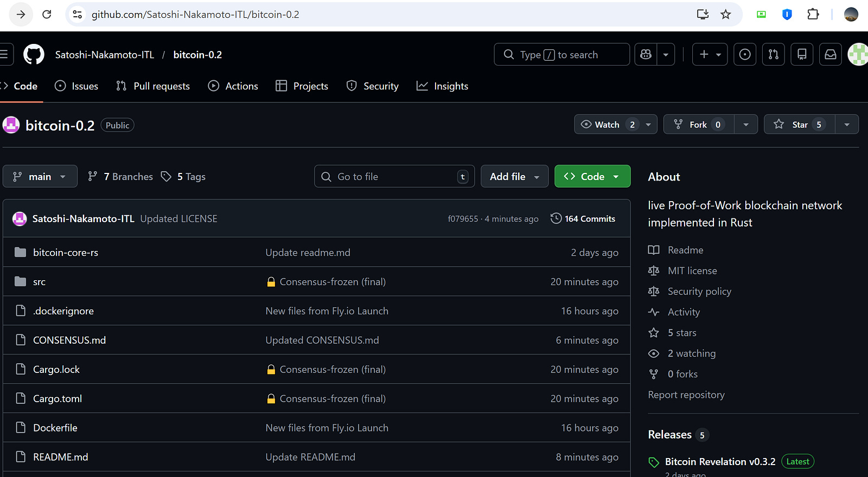The height and width of the screenshot is (477, 868).
Task: Open the bitcoin-core-rs folder
Action: pos(66,253)
